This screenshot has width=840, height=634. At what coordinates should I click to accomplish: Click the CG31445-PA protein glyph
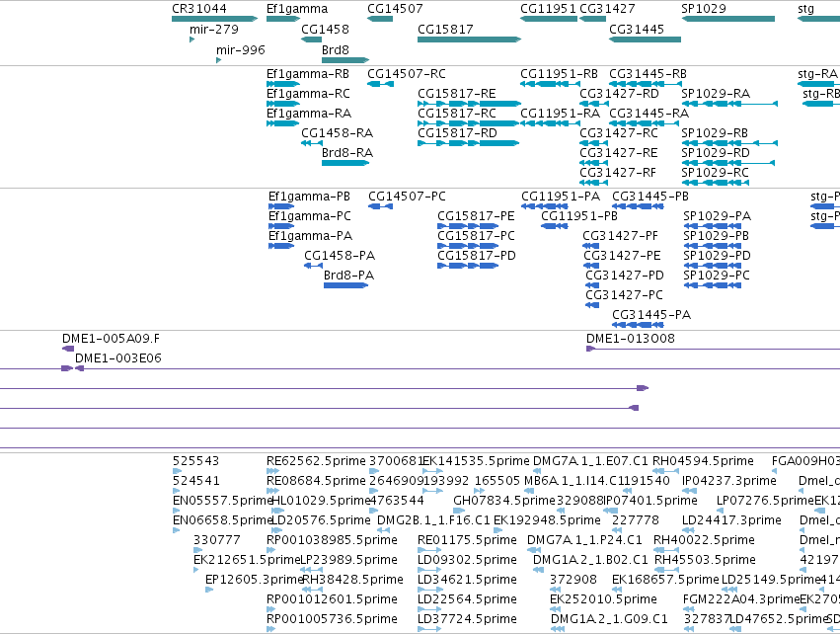[x=638, y=325]
